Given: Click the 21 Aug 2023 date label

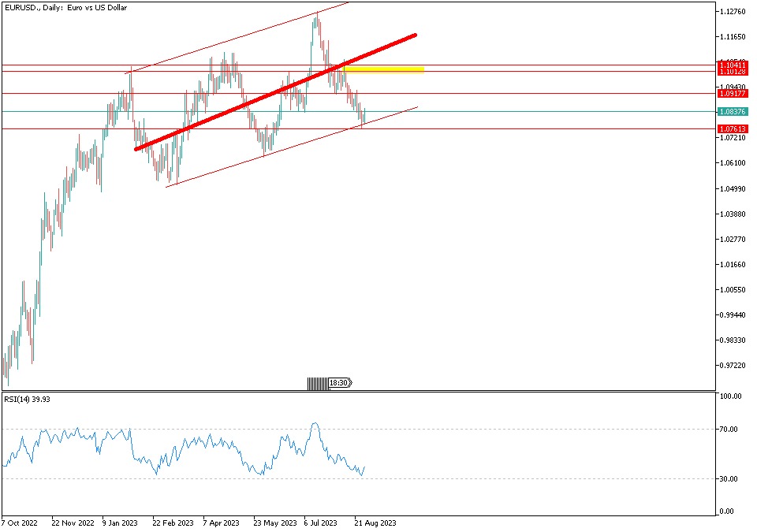Looking at the screenshot, I should (x=375, y=523).
